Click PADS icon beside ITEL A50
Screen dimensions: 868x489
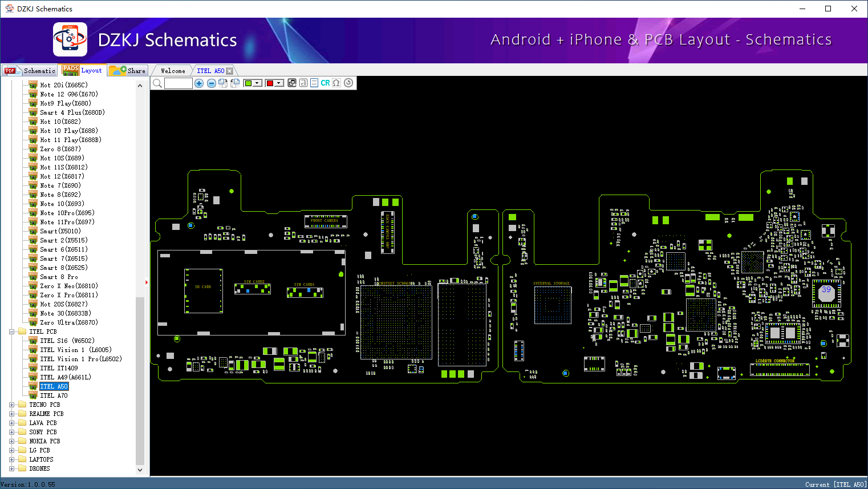coord(33,386)
